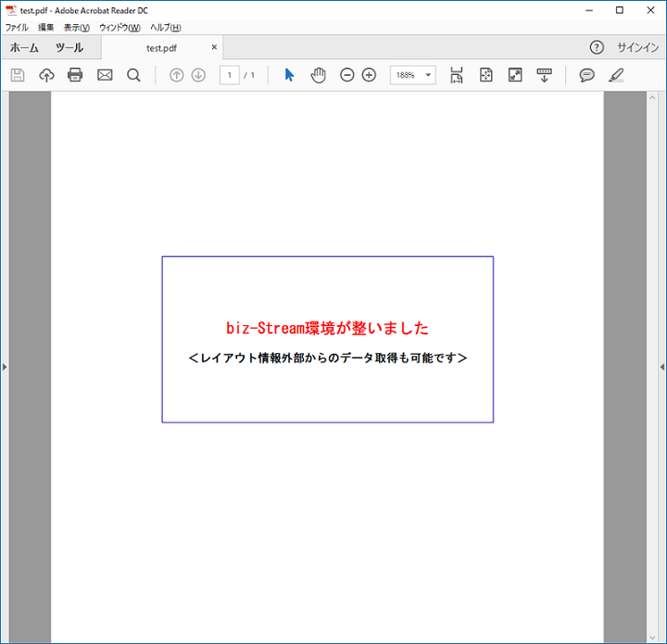The width and height of the screenshot is (667, 644).
Task: Go to next page arrow
Action: [x=198, y=75]
